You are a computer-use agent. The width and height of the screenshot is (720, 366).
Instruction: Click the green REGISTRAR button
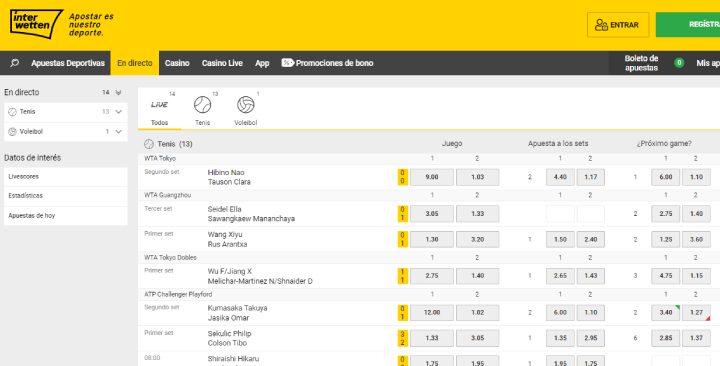(x=688, y=25)
